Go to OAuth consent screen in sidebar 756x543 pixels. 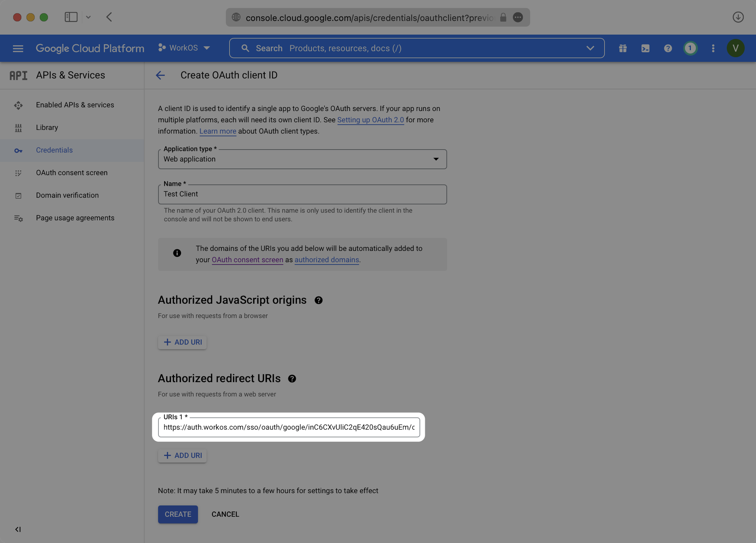[72, 173]
